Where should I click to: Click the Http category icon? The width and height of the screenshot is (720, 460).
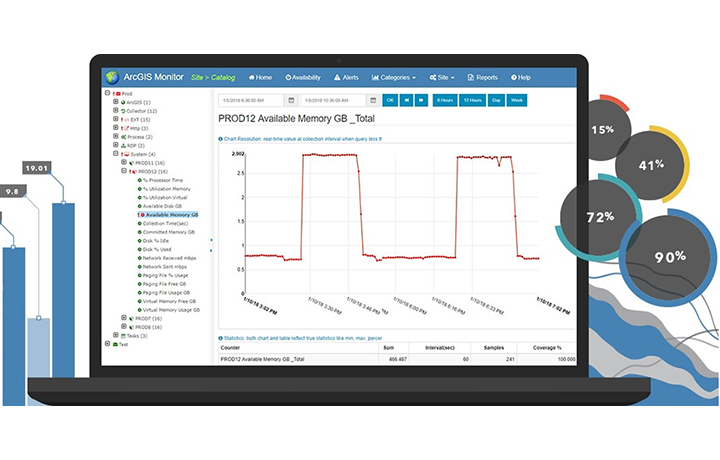click(126, 129)
